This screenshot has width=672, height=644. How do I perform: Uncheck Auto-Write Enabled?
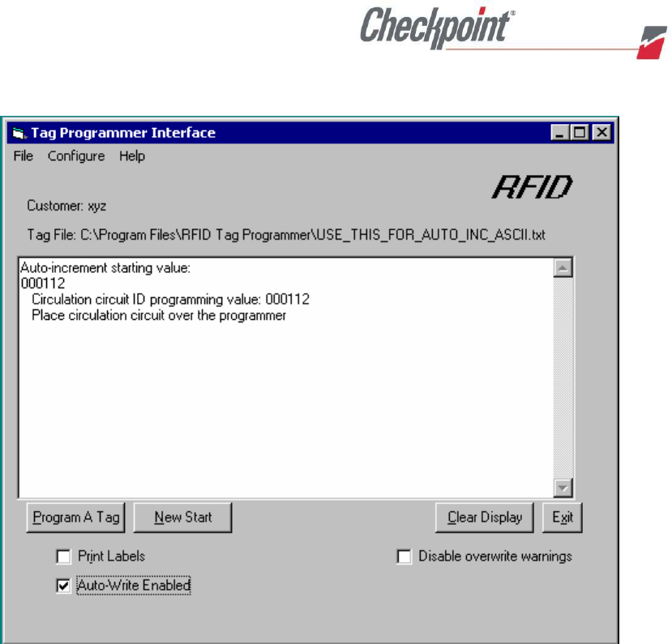pos(63,586)
